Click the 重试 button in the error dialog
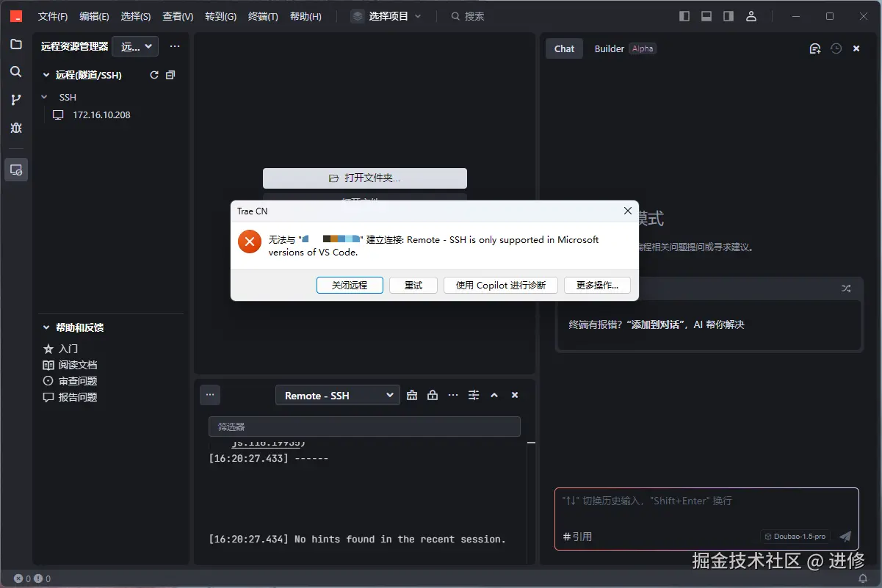 click(x=413, y=285)
